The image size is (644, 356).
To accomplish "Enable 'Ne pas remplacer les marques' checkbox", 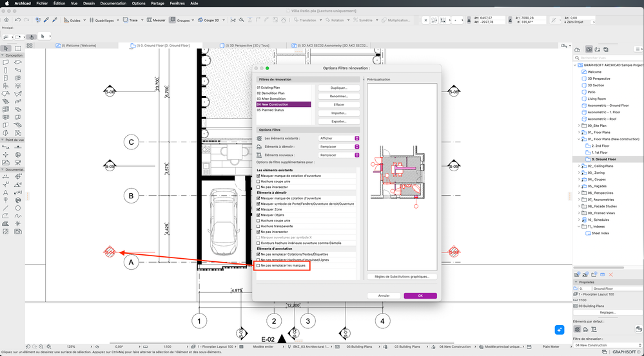I will click(259, 266).
